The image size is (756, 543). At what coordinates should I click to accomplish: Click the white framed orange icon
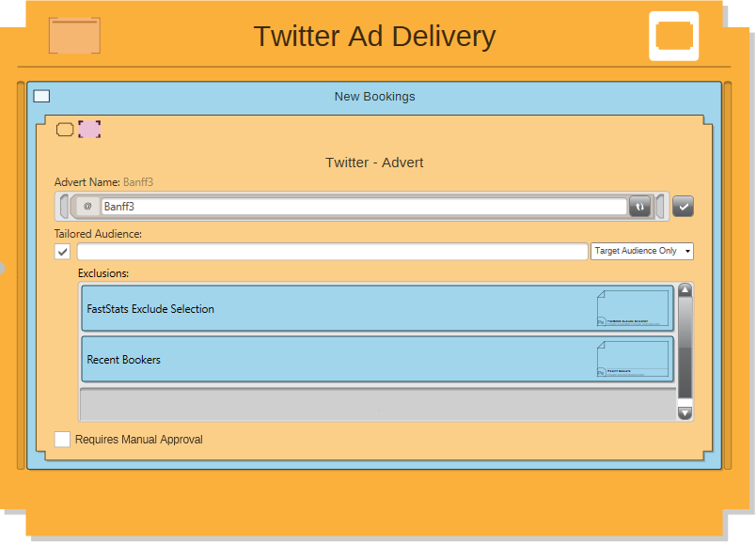[x=673, y=36]
